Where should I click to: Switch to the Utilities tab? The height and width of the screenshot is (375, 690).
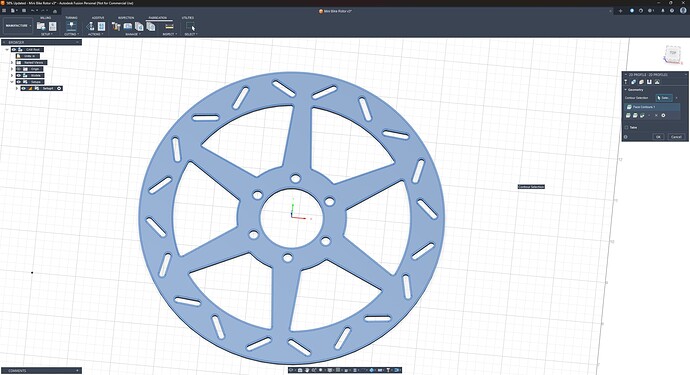click(x=187, y=18)
